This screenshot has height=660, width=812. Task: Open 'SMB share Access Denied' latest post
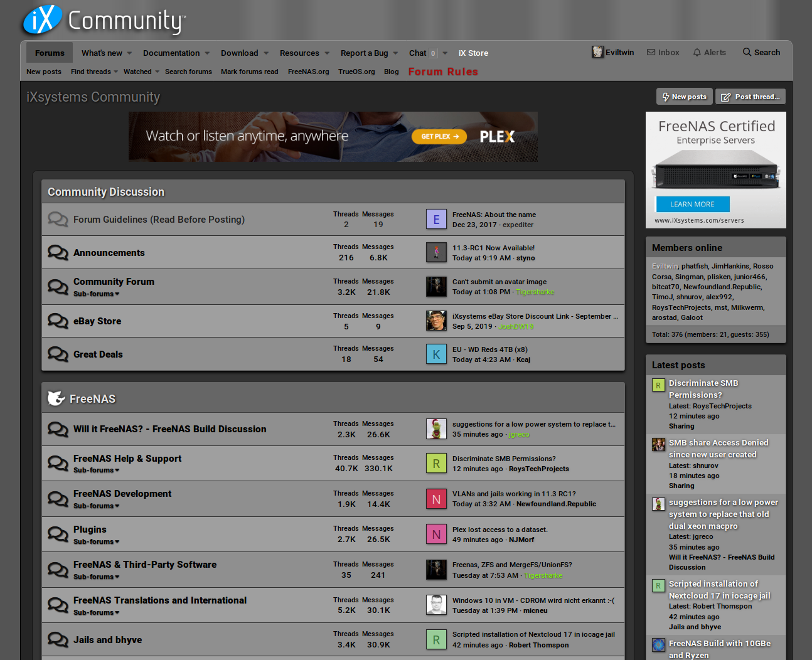[x=719, y=449]
